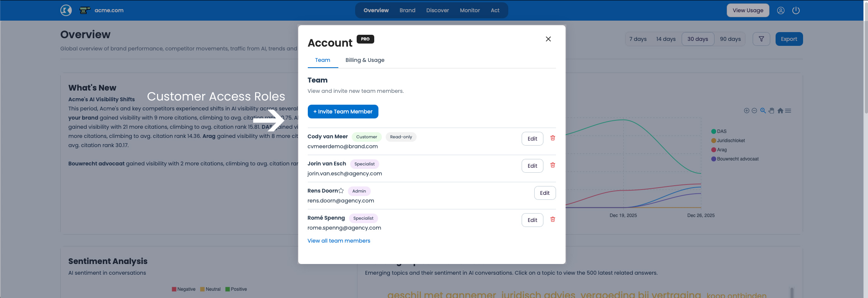868x298 pixels.
Task: Toggle DAS series in chart legend
Action: point(721,131)
